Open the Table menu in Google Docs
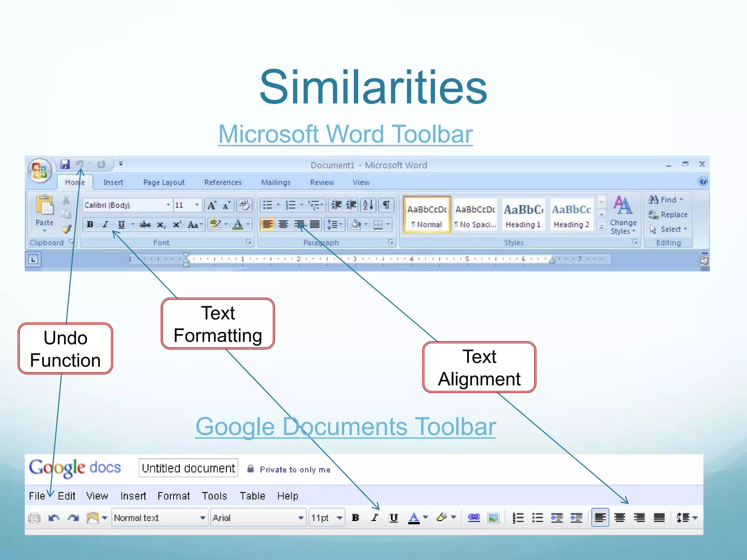 click(x=252, y=496)
